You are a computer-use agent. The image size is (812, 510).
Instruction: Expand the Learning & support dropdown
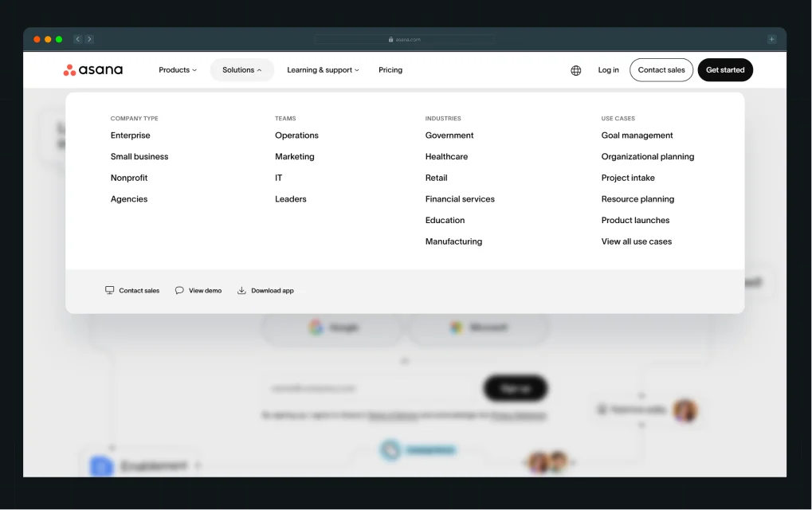(x=323, y=70)
